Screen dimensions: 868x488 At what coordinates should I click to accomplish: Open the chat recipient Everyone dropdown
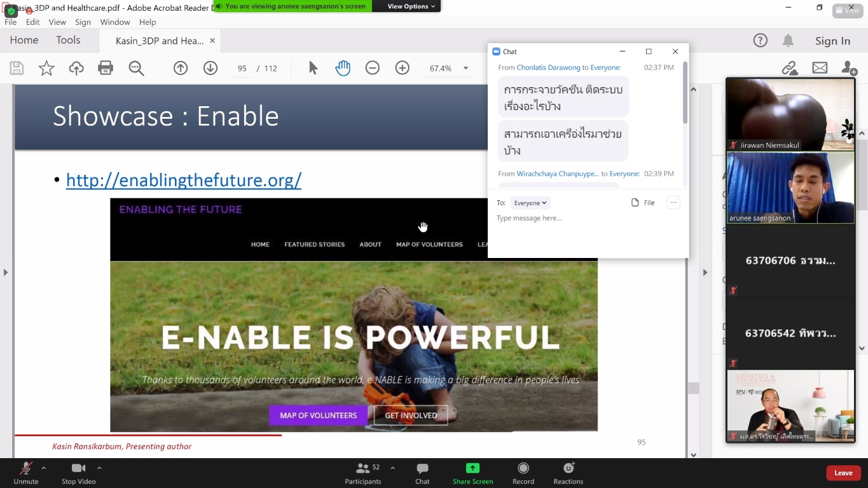click(530, 203)
